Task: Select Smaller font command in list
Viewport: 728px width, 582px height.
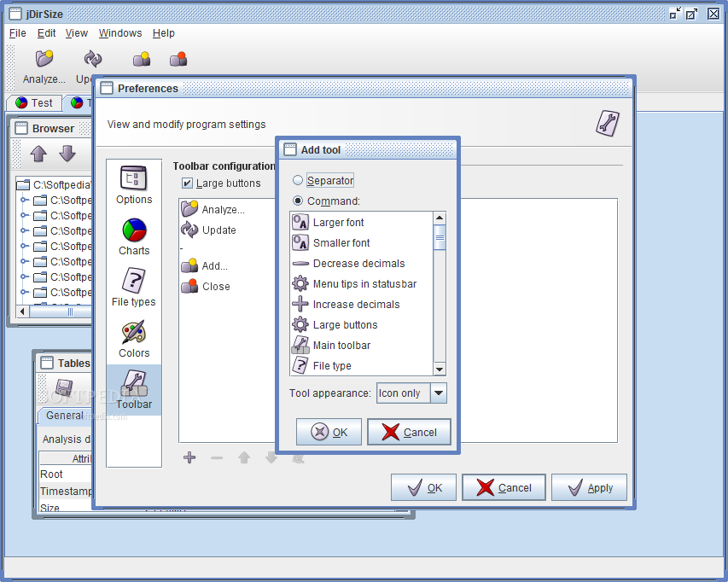Action: [x=361, y=242]
